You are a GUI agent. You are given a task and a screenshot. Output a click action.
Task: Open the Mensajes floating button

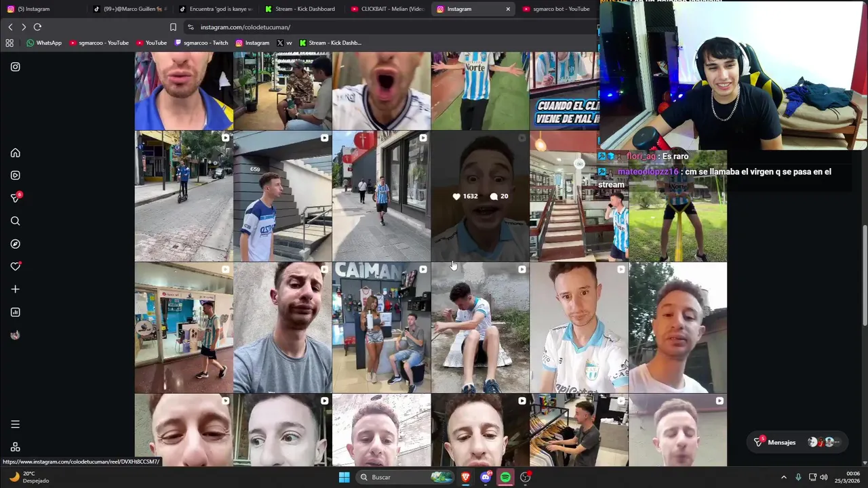point(797,442)
